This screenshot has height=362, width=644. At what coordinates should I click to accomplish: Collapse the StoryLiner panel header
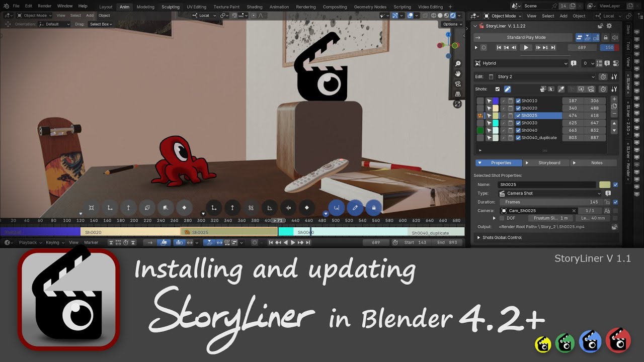click(x=475, y=26)
